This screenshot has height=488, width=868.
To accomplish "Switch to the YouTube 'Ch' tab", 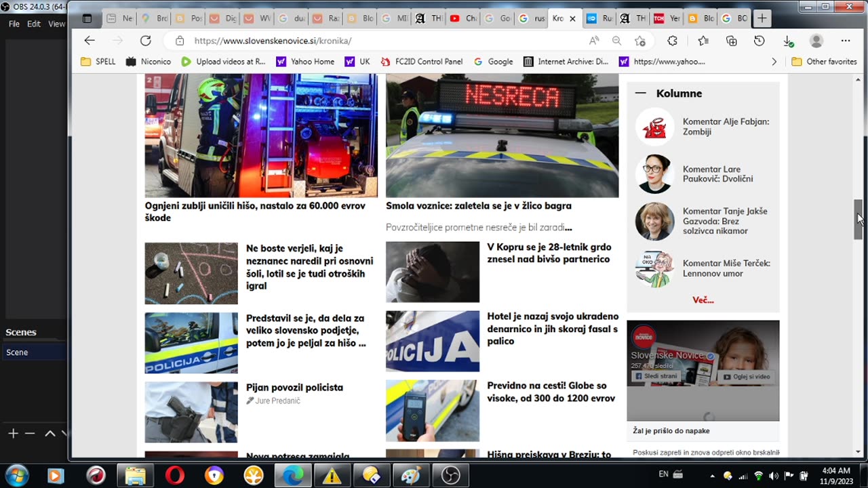I will pos(464,18).
